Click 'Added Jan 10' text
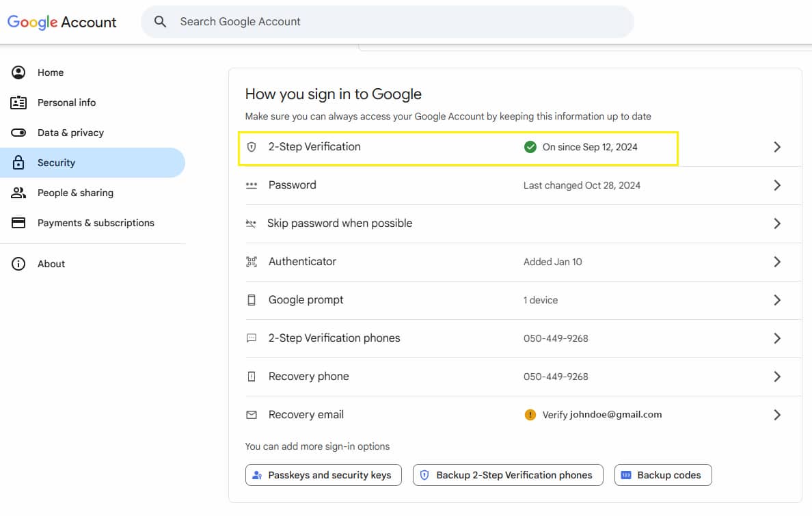Screen dimensions: 812x516 (552, 262)
